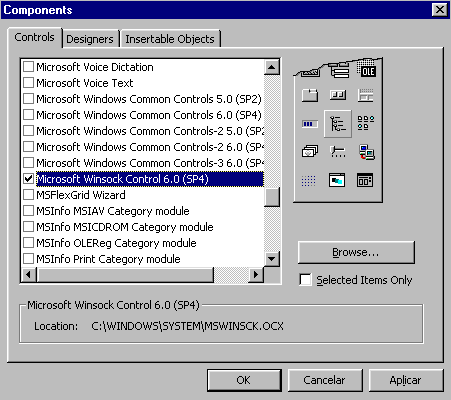The height and width of the screenshot is (400, 451).
Task: Select 'MSInfo MSICDROM Category module' row text
Action: [125, 227]
